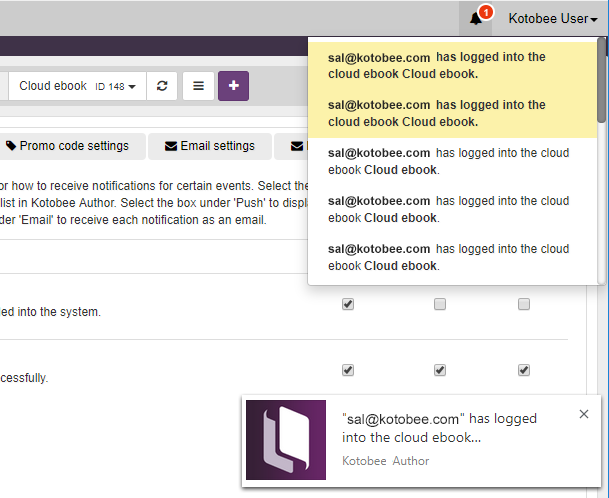Dismiss the Kotobee Author toast notification

584,414
